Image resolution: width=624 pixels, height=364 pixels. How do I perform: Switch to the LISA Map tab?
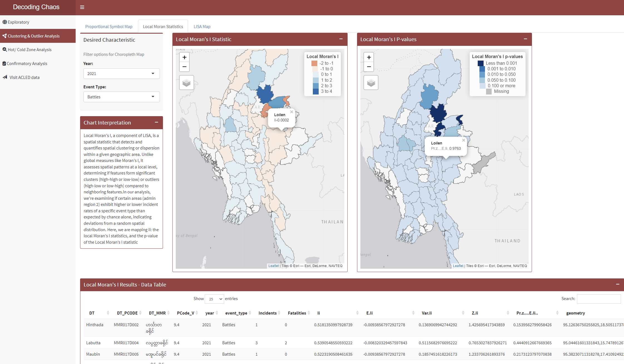(202, 27)
